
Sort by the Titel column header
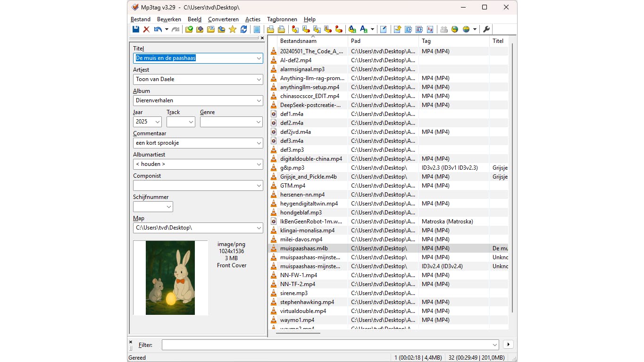click(499, 41)
